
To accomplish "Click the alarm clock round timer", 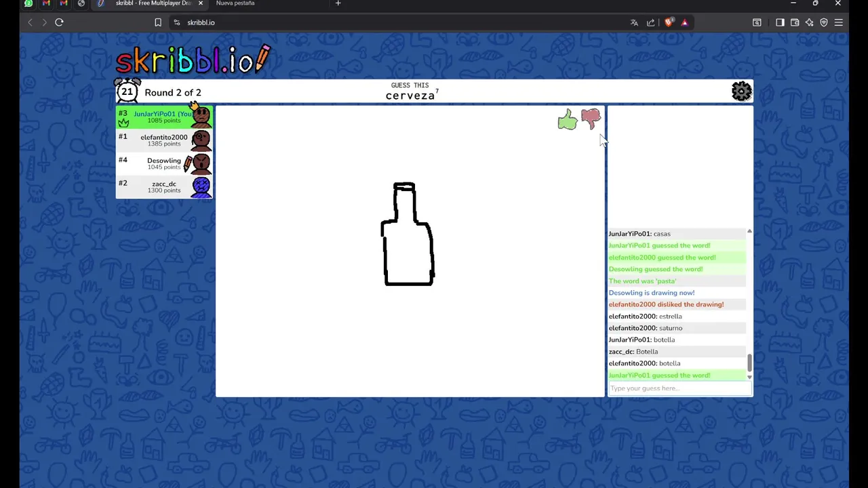I will pos(127,91).
